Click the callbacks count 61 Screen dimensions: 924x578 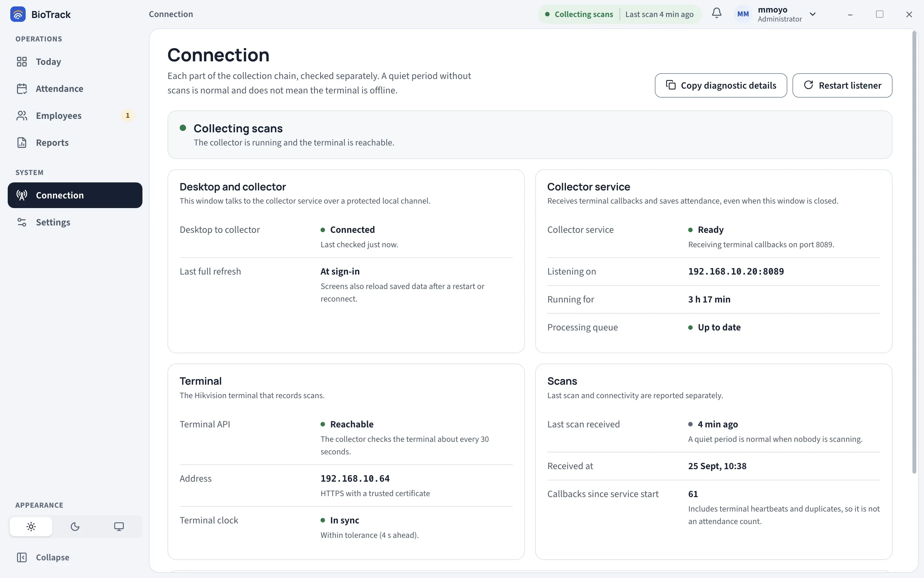coord(693,494)
